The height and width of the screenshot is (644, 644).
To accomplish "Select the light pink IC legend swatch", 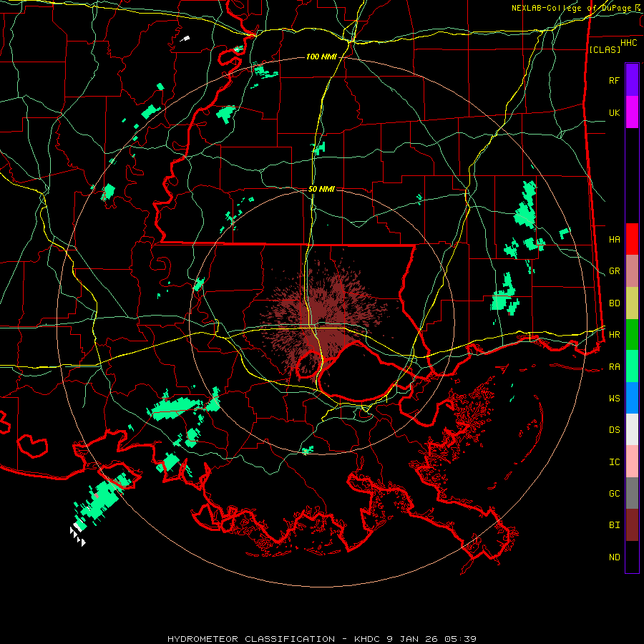I will tap(632, 462).
